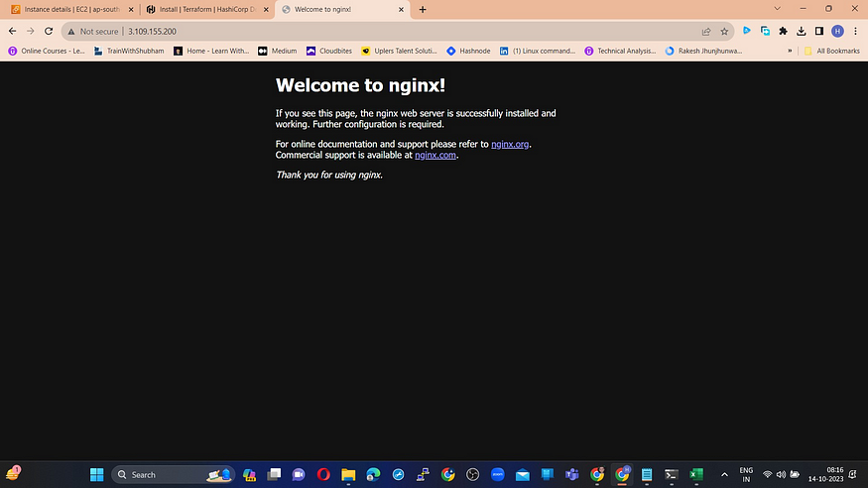Open the OBS Studio taskbar icon
The height and width of the screenshot is (488, 868).
point(473,475)
